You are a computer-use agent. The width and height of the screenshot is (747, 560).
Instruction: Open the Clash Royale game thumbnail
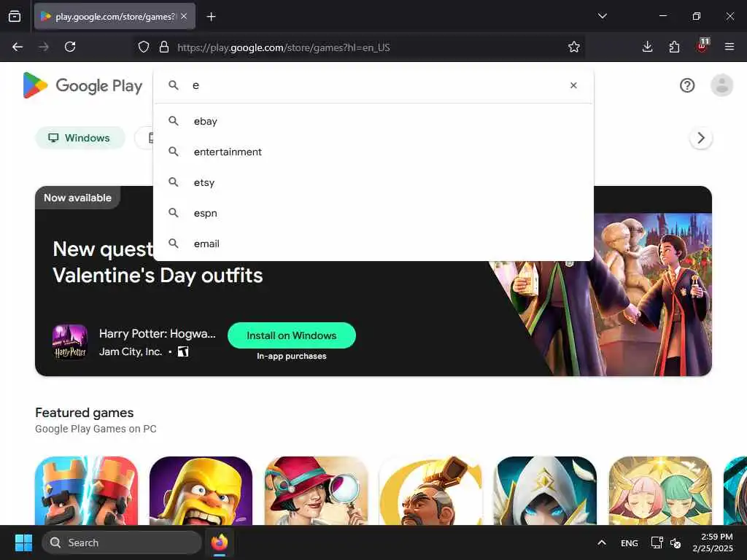point(86,491)
